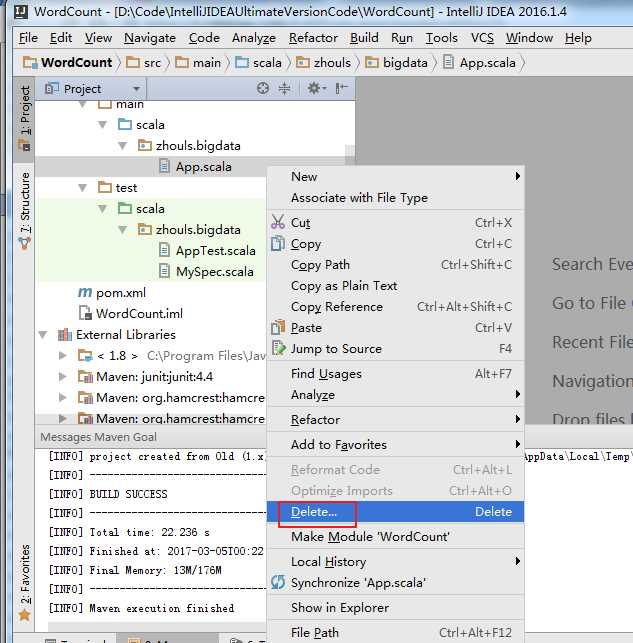
Task: Click the scroll from source target icon
Action: 263,88
